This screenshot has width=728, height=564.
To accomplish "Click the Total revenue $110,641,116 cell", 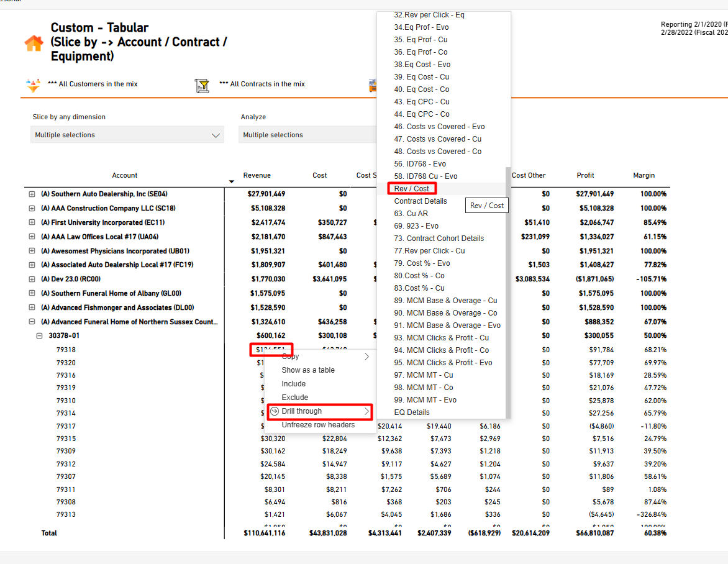I will [x=264, y=534].
